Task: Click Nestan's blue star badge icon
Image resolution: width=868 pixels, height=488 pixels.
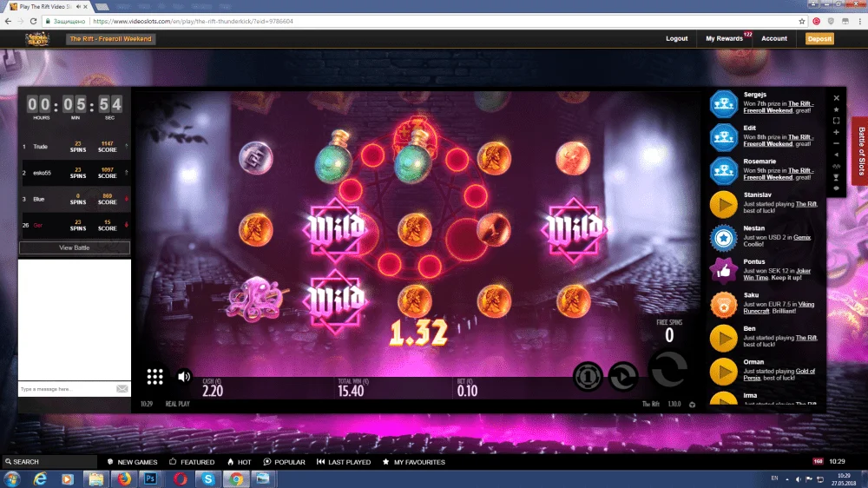Action: pos(724,238)
